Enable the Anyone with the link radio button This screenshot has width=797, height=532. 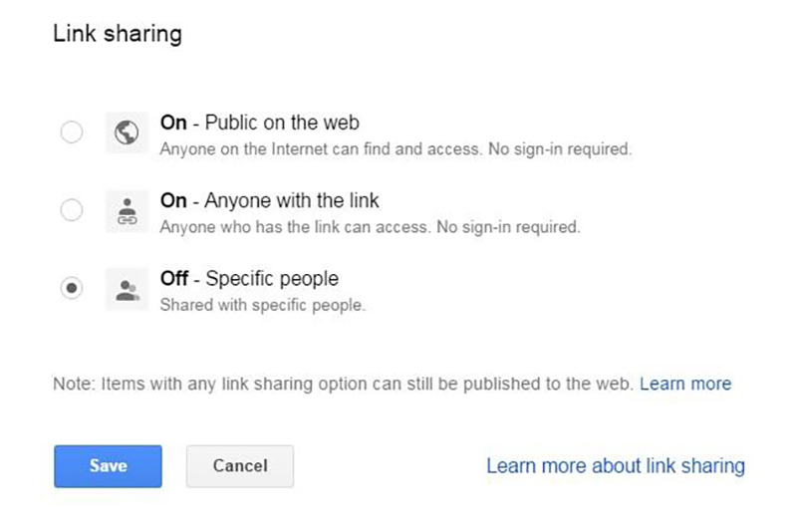click(x=72, y=210)
